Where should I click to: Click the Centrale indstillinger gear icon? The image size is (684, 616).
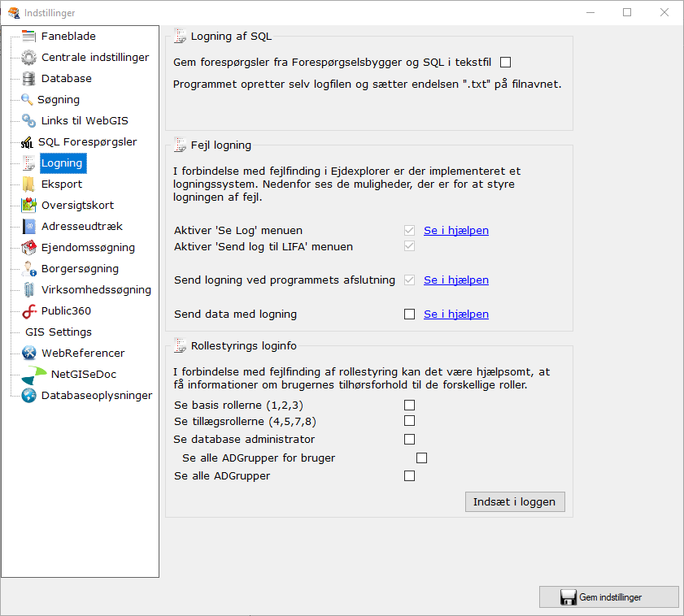(28, 58)
